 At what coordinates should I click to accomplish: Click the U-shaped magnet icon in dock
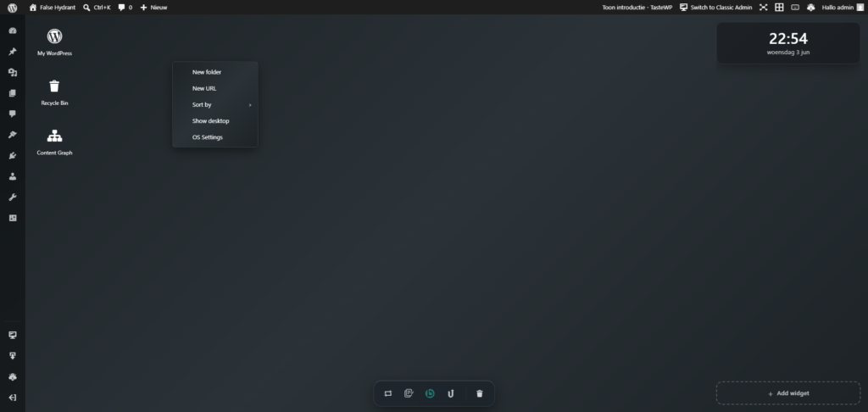[451, 393]
